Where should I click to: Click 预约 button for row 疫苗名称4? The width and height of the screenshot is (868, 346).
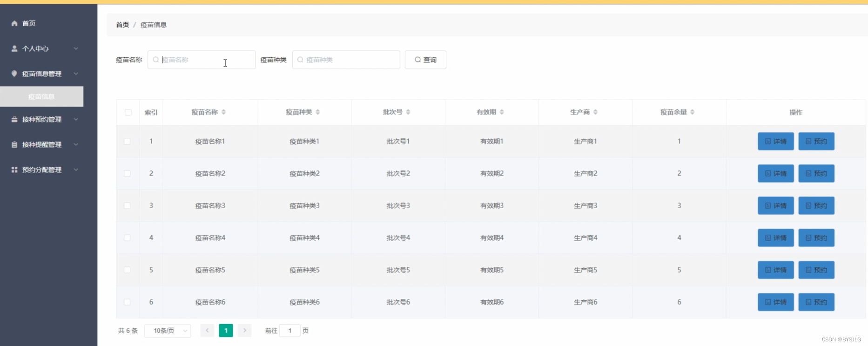(816, 237)
